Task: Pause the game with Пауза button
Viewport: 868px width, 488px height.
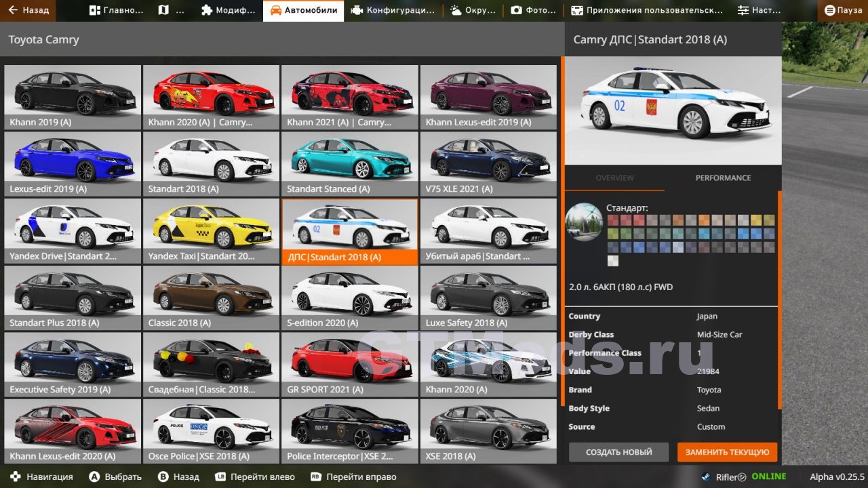Action: point(843,10)
